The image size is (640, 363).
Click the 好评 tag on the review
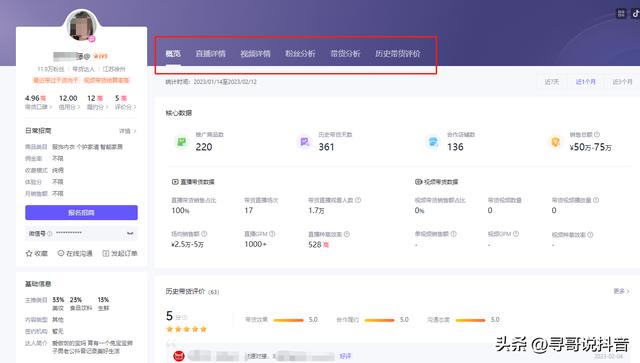[345, 356]
